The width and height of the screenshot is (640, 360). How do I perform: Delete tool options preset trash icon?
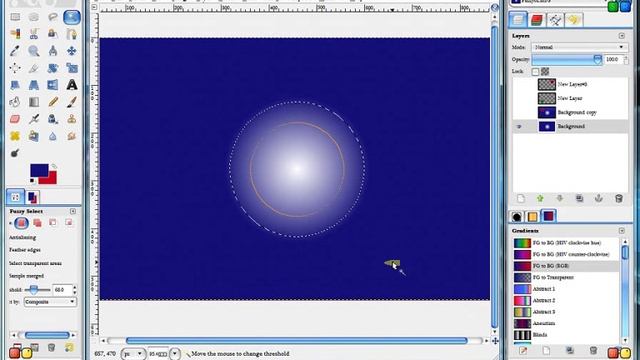(x=51, y=347)
